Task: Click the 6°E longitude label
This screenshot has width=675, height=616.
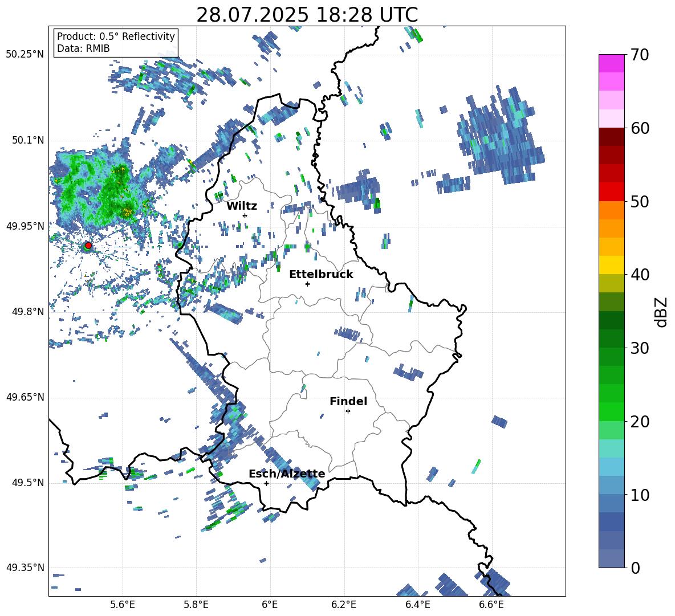Action: pyautogui.click(x=270, y=605)
